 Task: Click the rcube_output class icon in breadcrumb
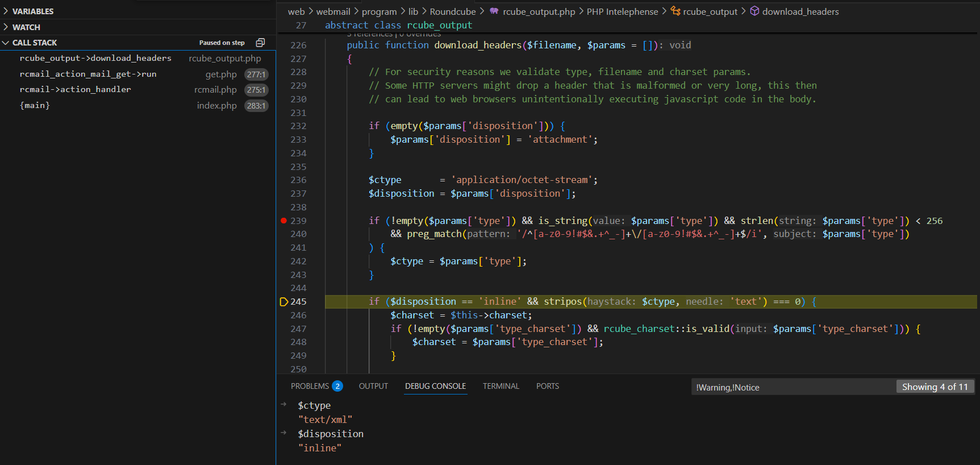[675, 11]
